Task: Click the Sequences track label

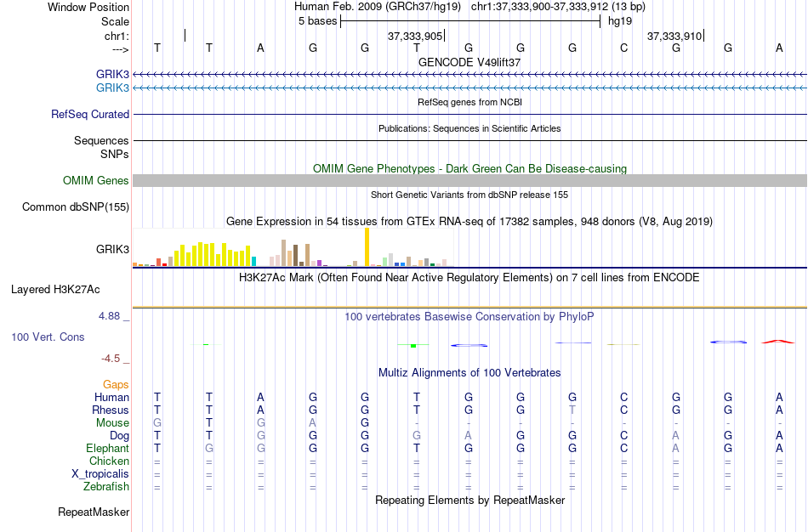Action: [101, 140]
